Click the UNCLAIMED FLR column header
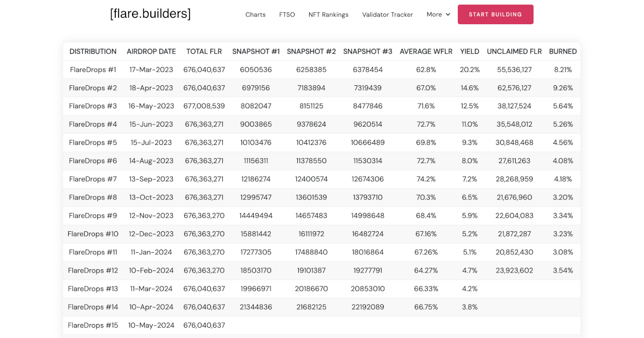The image size is (644, 338). pyautogui.click(x=514, y=52)
